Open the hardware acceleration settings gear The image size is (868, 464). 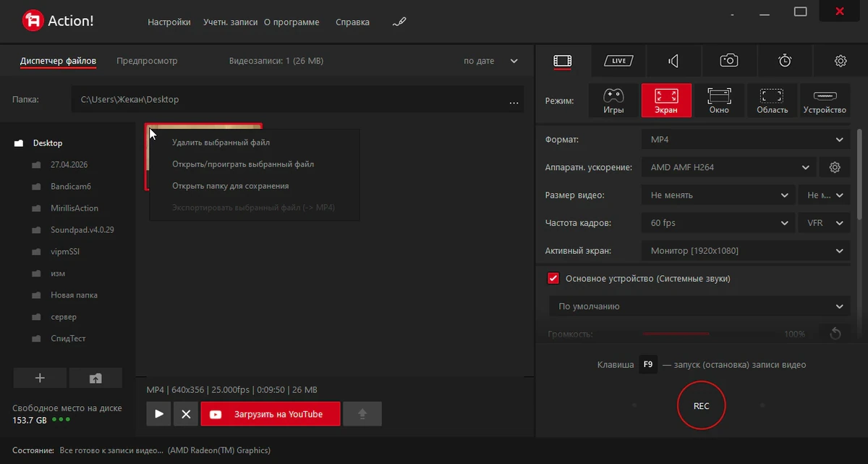tap(835, 167)
